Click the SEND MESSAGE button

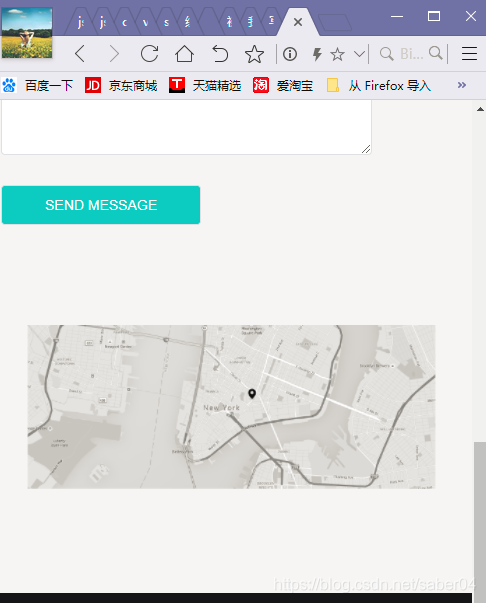click(x=101, y=205)
